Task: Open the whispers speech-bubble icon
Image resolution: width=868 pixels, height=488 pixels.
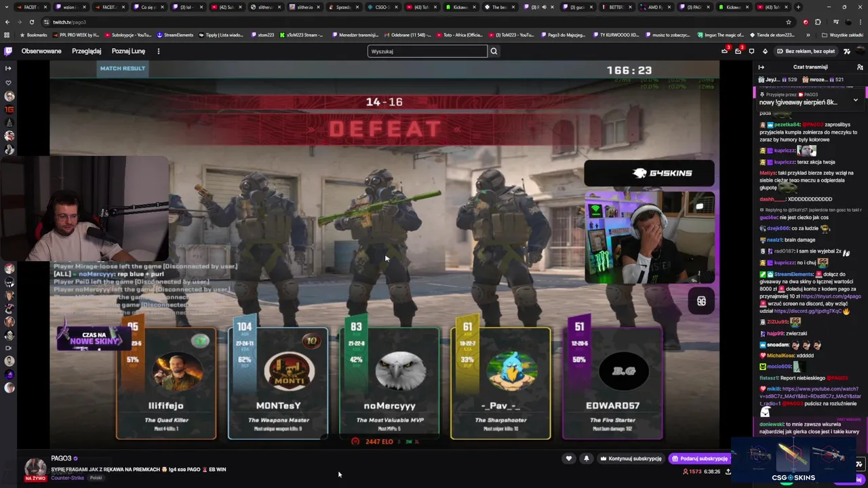Action: point(751,52)
